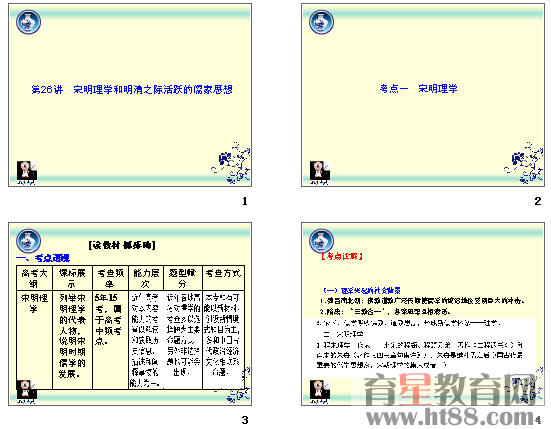This screenshot has height=429, width=551.
Task: Select the slide 1 title text 第26讲
Action: 47,90
